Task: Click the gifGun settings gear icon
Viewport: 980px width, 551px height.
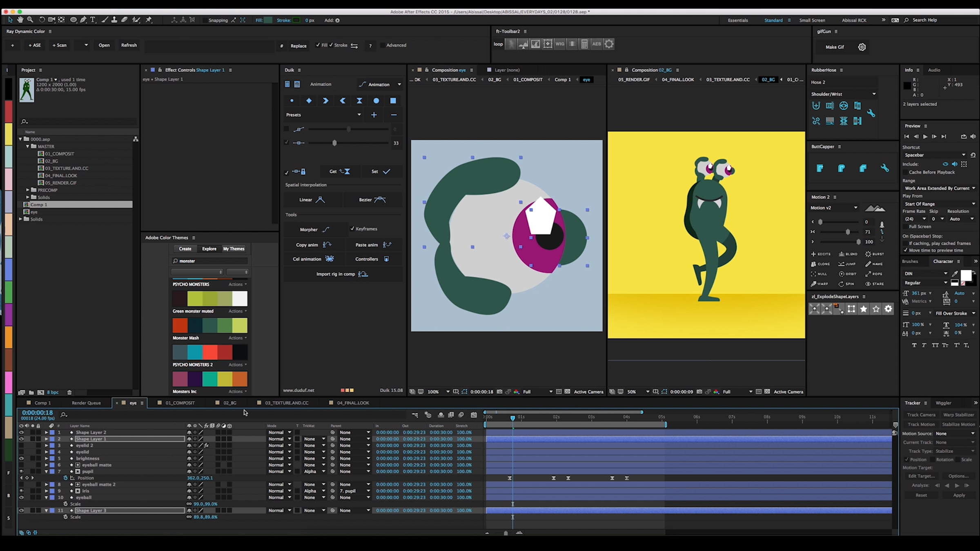Action: point(862,47)
